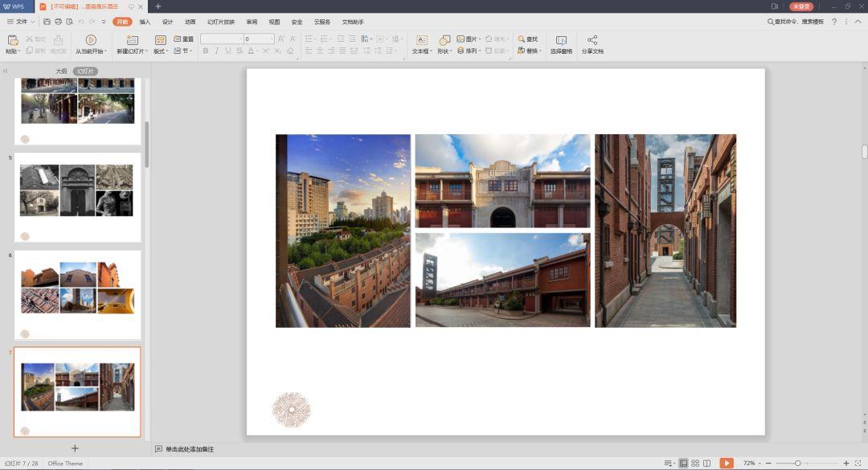Image resolution: width=868 pixels, height=470 pixels.
Task: Click the circular ornament logo on slide
Action: pos(291,411)
